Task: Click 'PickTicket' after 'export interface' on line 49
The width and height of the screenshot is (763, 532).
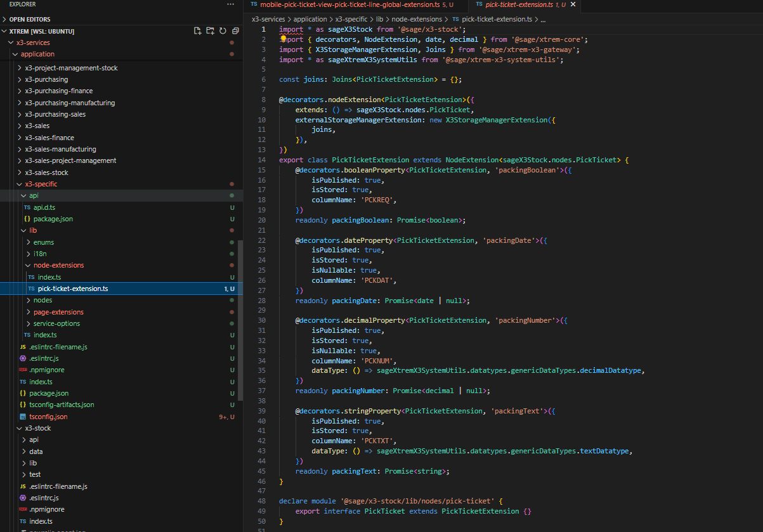Action: click(384, 511)
